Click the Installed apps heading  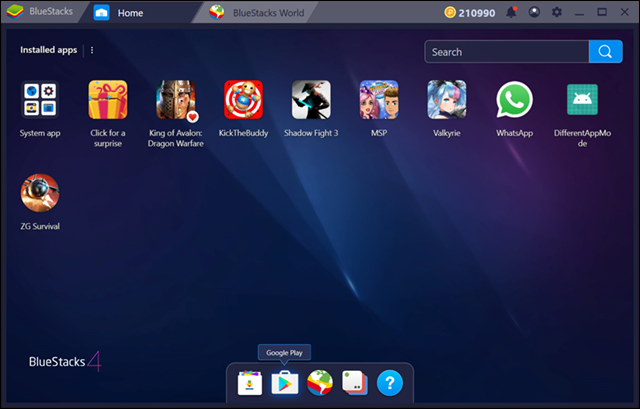[x=49, y=50]
